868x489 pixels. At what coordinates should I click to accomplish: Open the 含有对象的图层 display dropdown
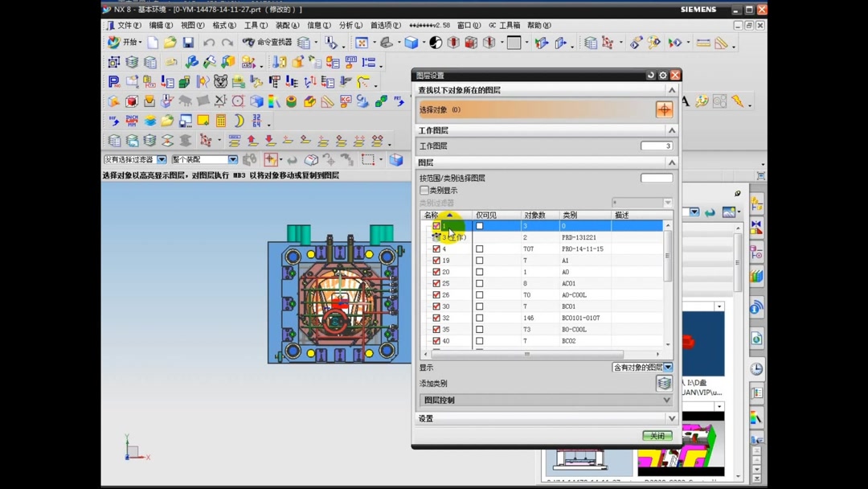pyautogui.click(x=669, y=367)
